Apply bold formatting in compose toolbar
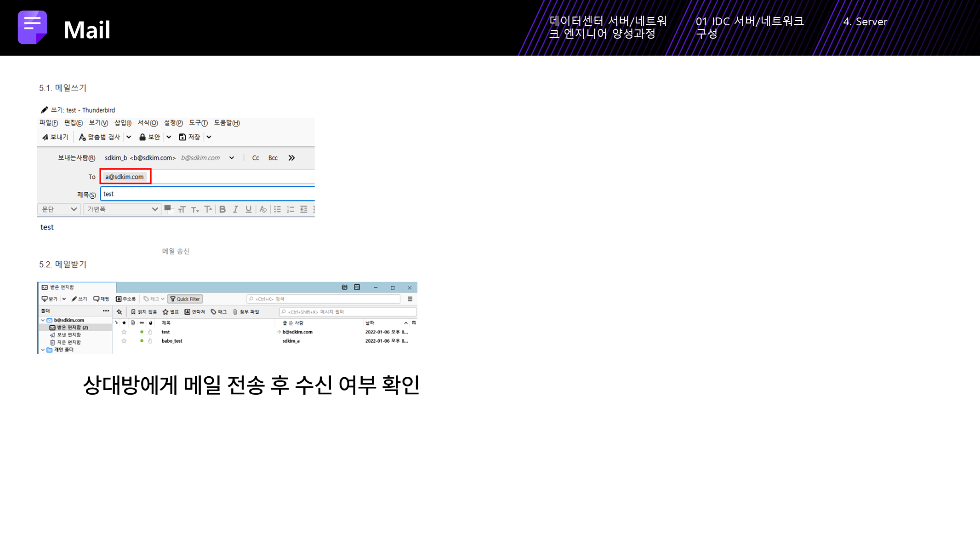Viewport: 980px width, 552px height. click(222, 209)
